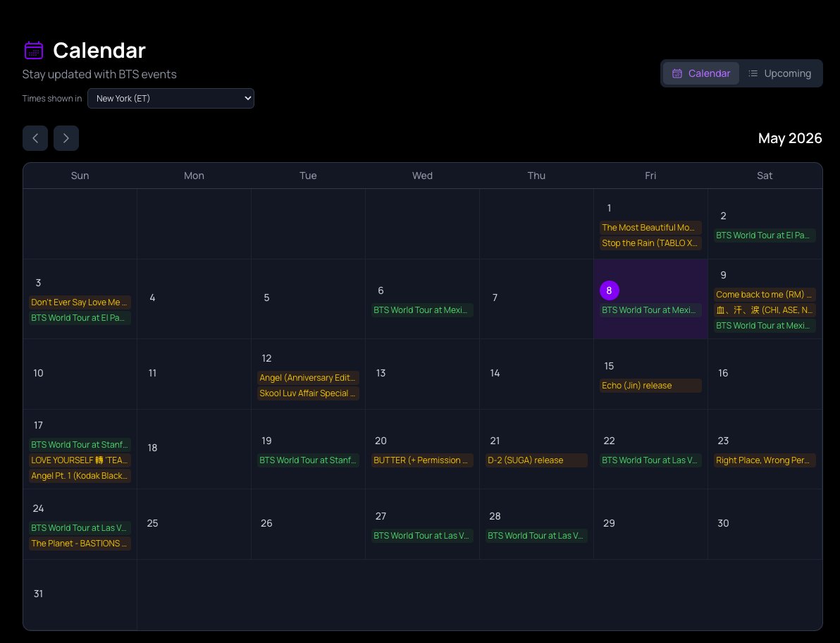840x643 pixels.
Task: Open the BTS World Tour Mexico event on May 9
Action: (x=765, y=326)
